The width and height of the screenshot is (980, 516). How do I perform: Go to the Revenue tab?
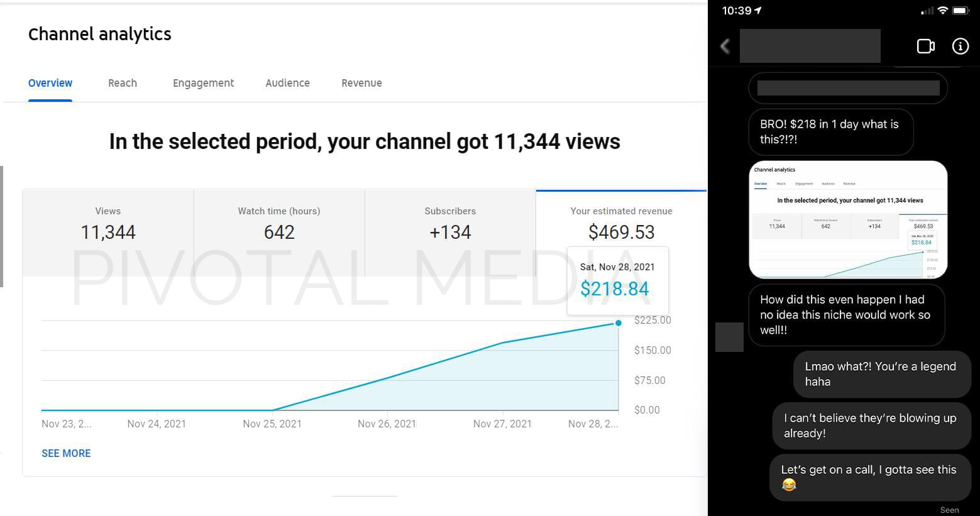click(361, 83)
